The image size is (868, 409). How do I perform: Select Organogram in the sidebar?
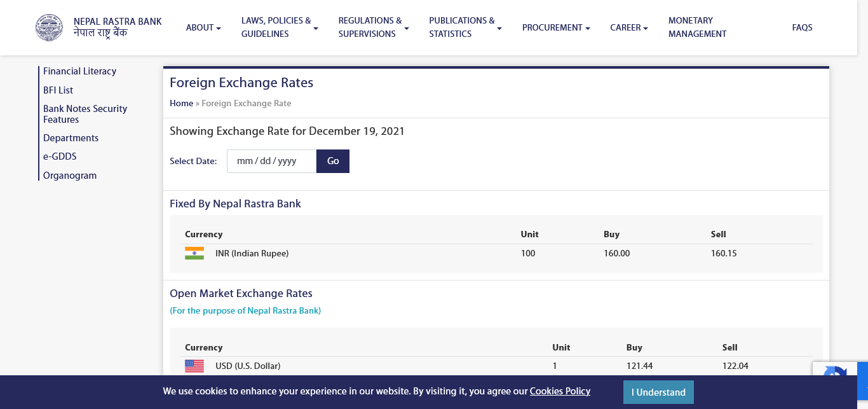point(70,176)
